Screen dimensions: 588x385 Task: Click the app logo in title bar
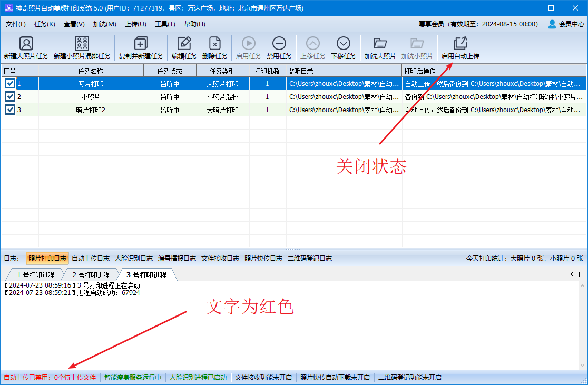(8, 8)
